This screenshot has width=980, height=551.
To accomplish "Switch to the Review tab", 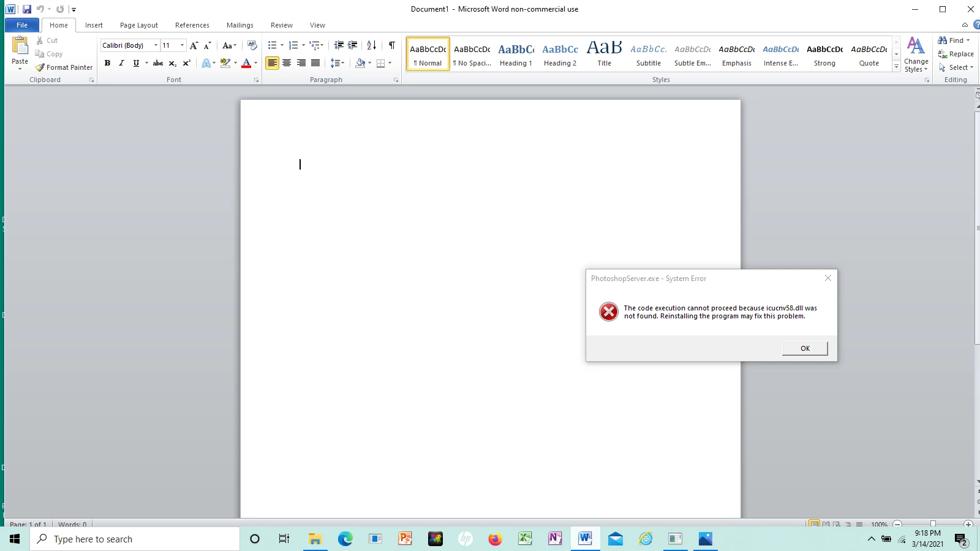I will (282, 25).
